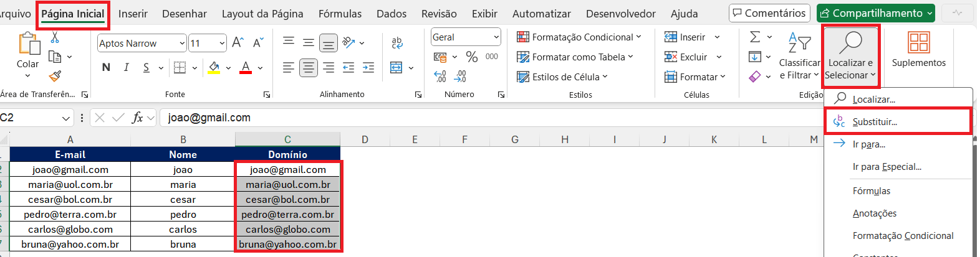Toggle center horizontal alignment
The image size is (980, 257).
(308, 67)
